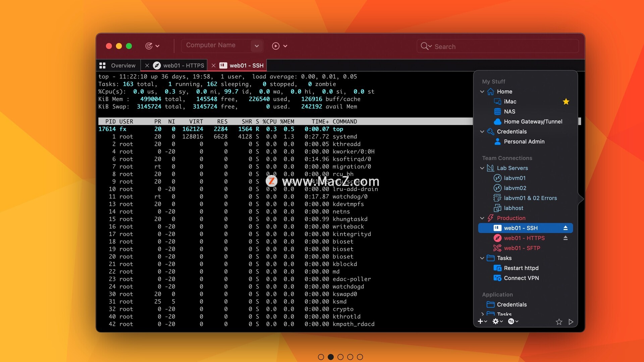644x362 pixels.
Task: Expand the Application Tasks folder
Action: coord(483,314)
